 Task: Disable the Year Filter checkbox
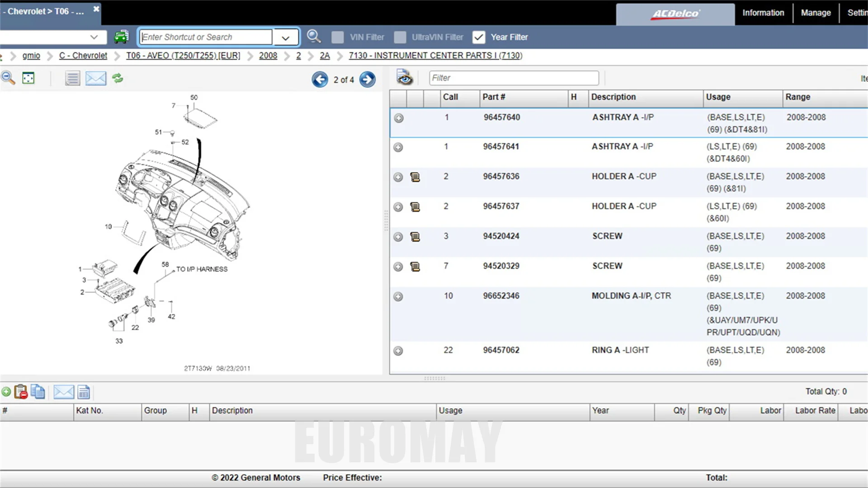coord(479,37)
